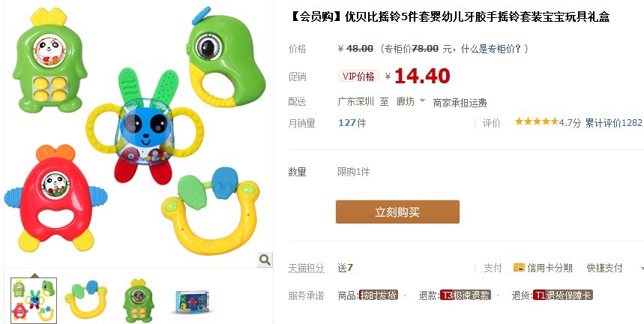Click the five-star rating icons

coord(537,121)
